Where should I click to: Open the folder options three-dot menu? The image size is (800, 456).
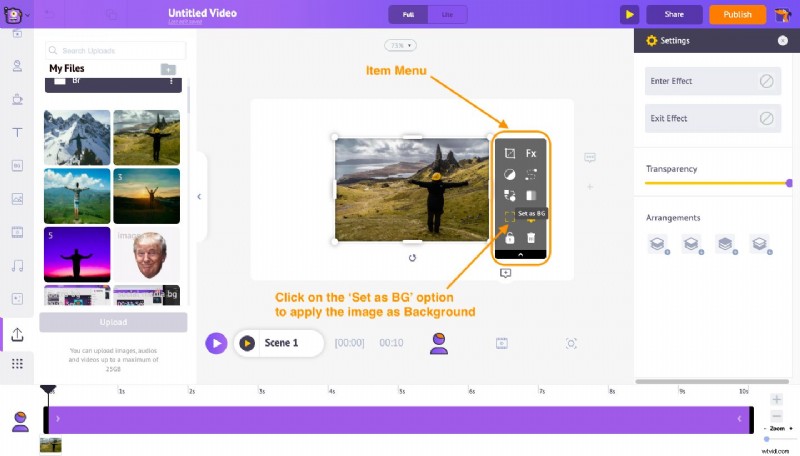point(171,81)
